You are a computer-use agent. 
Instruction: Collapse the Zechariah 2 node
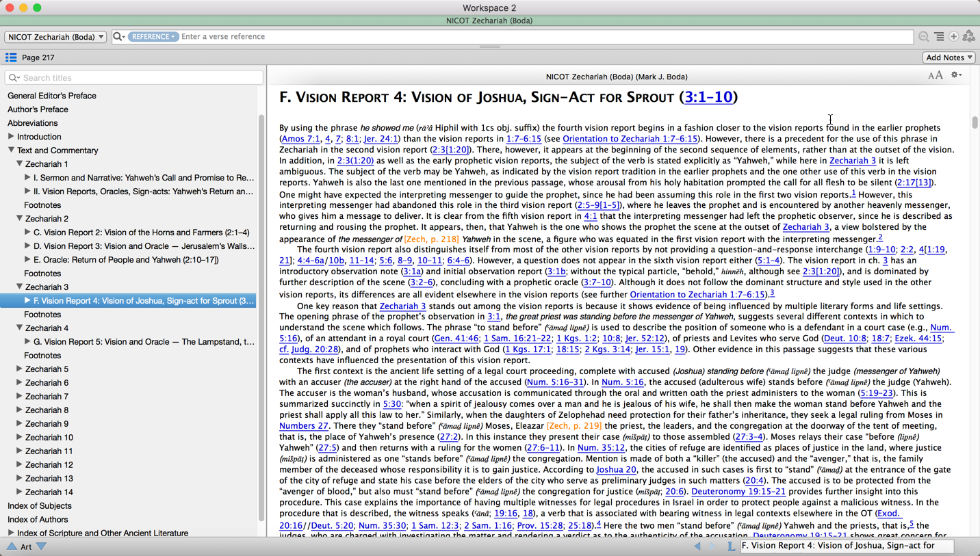tap(19, 219)
